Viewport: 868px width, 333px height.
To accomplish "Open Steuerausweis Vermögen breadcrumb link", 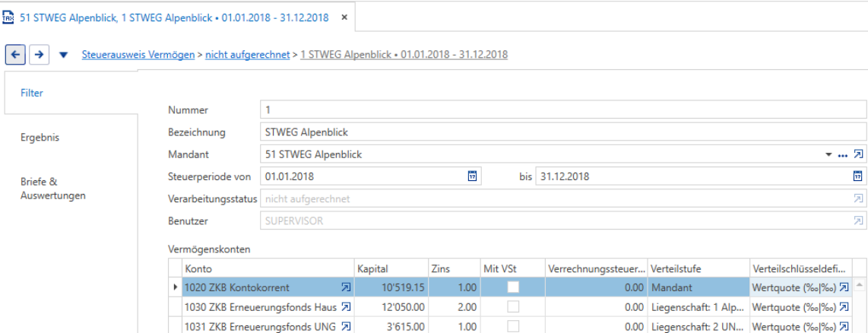I will pyautogui.click(x=138, y=55).
